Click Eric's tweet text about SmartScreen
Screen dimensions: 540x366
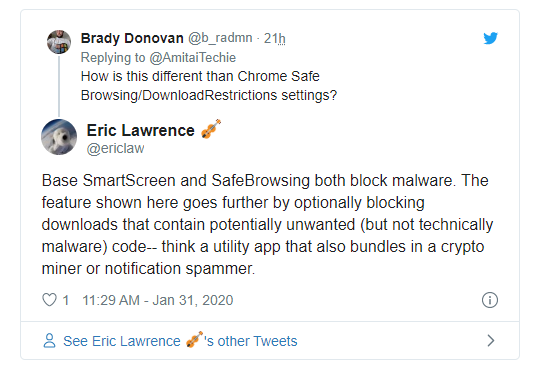[267, 224]
